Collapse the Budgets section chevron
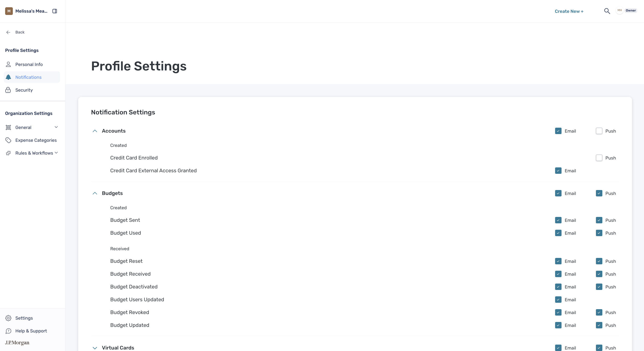 click(95, 193)
